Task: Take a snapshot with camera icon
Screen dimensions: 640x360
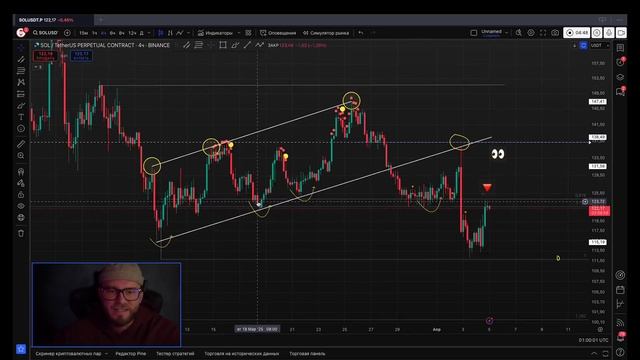Action: click(x=555, y=33)
